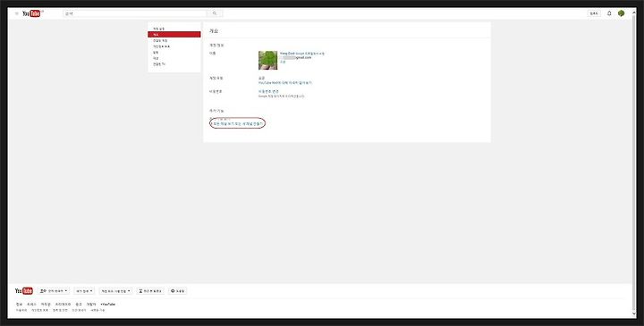This screenshot has height=326, width=644.
Task: Focus the YouTube search input field
Action: point(135,13)
